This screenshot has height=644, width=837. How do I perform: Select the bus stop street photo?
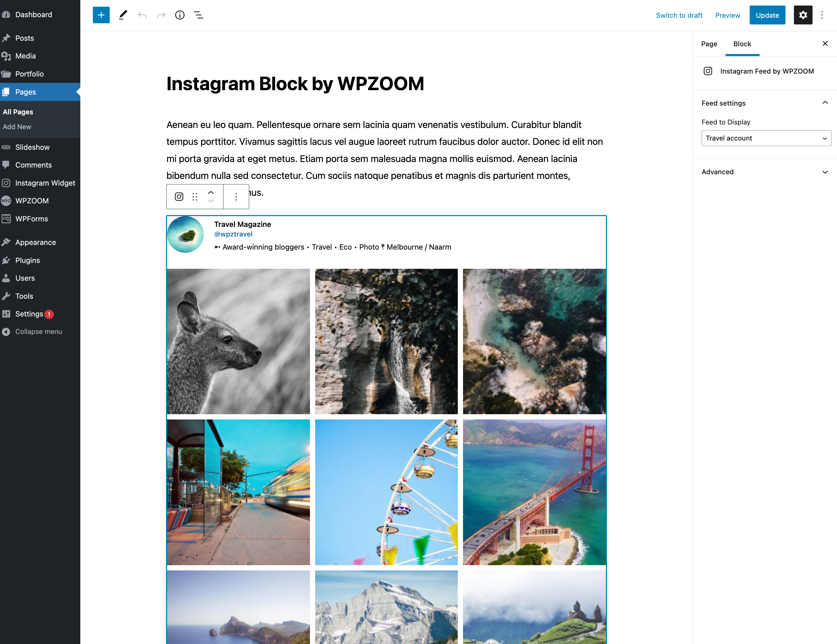238,492
